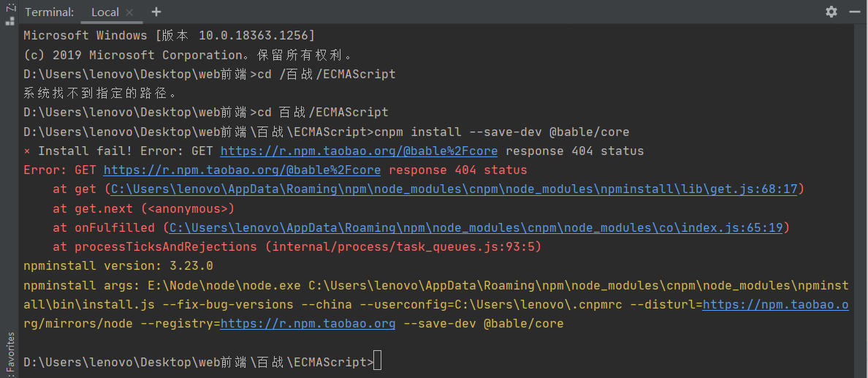The image size is (868, 378).
Task: Close the Local terminal tab
Action: [129, 12]
